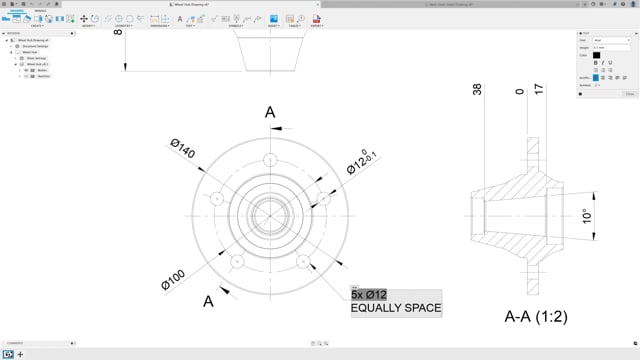
Task: Switch to the second grayed document tab
Action: click(451, 4)
